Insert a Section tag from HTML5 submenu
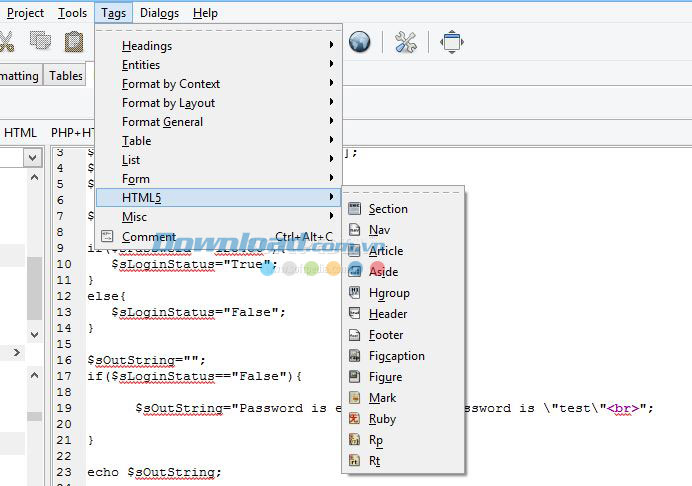Viewport: 692px width, 486px height. coord(387,209)
